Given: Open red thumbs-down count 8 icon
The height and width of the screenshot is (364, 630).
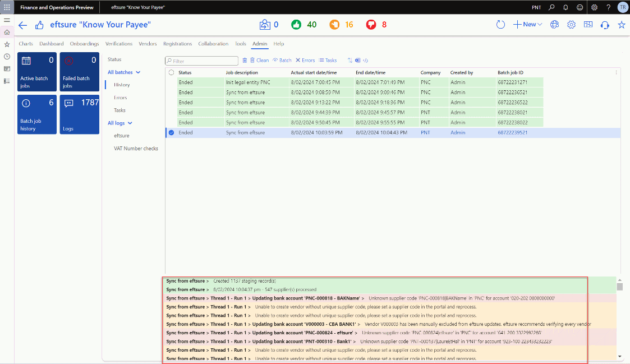Looking at the screenshot, I should 371,25.
